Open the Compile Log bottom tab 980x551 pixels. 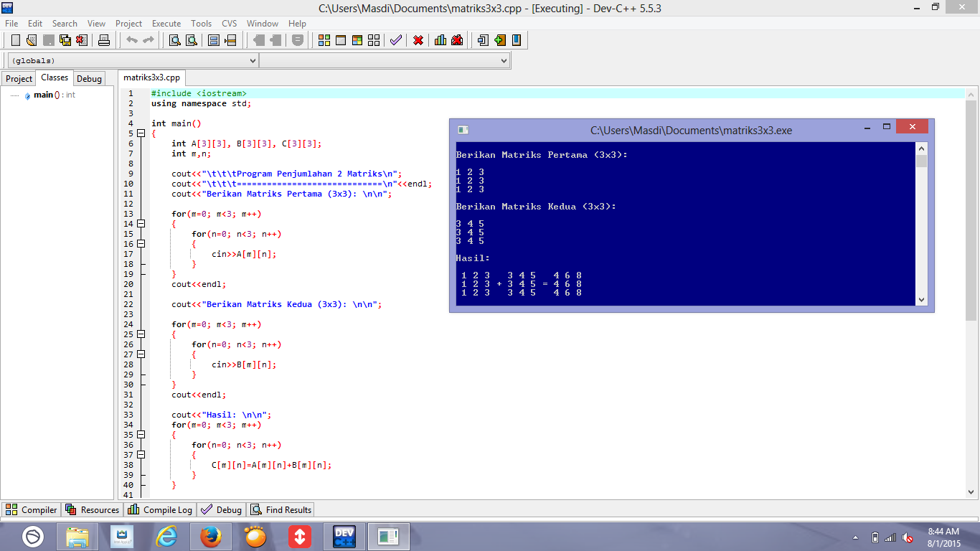160,510
